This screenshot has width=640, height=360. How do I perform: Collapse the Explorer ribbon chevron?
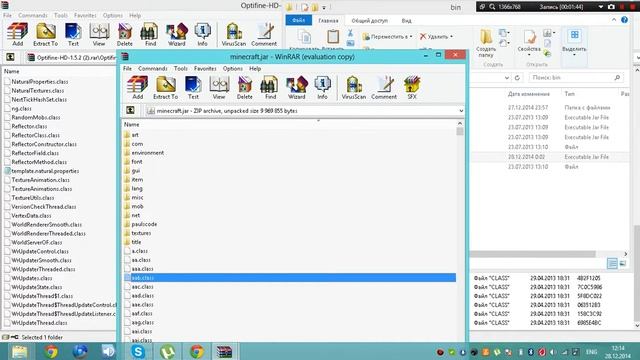[614, 20]
